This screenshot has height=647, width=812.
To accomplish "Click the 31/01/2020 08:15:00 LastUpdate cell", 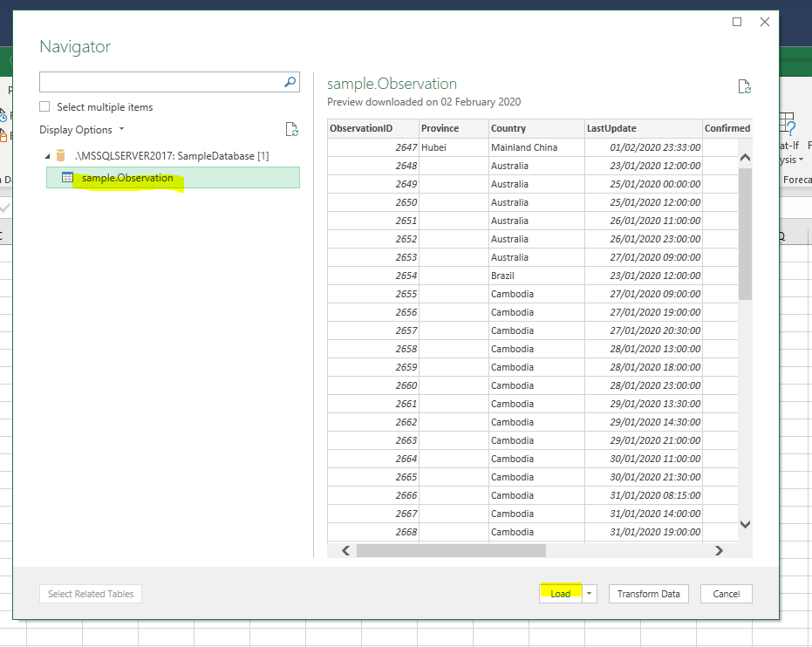I will pos(643,495).
